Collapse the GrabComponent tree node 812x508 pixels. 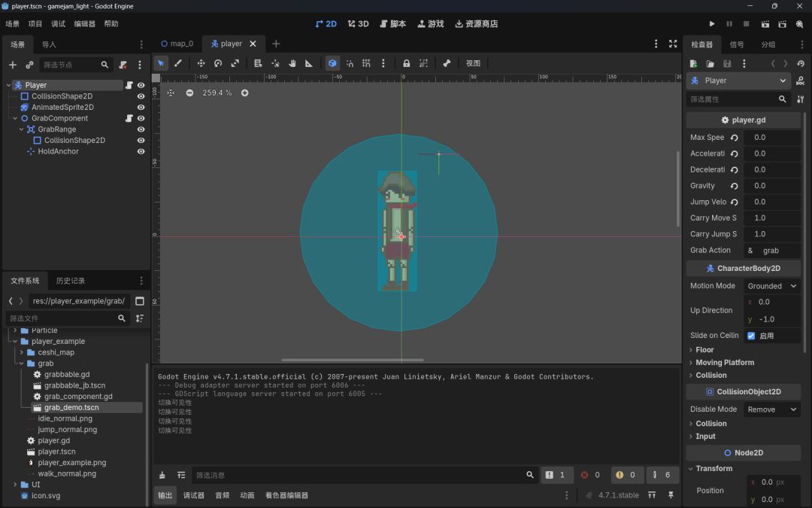coord(15,118)
